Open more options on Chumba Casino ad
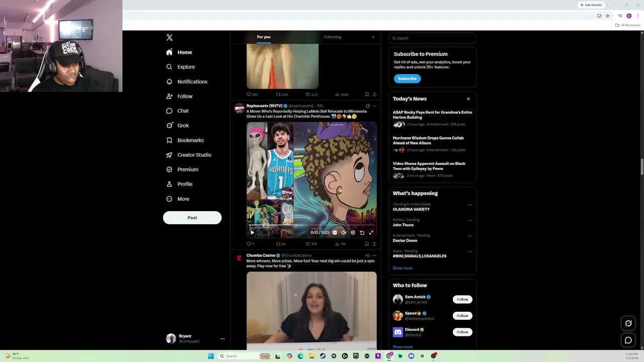644x362 pixels. (x=374, y=255)
